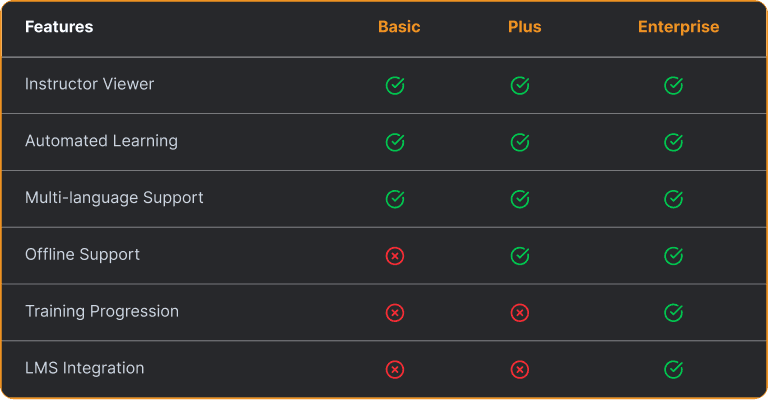768x400 pixels.
Task: Click Plus checkmark for Automated Learning
Action: tap(520, 142)
